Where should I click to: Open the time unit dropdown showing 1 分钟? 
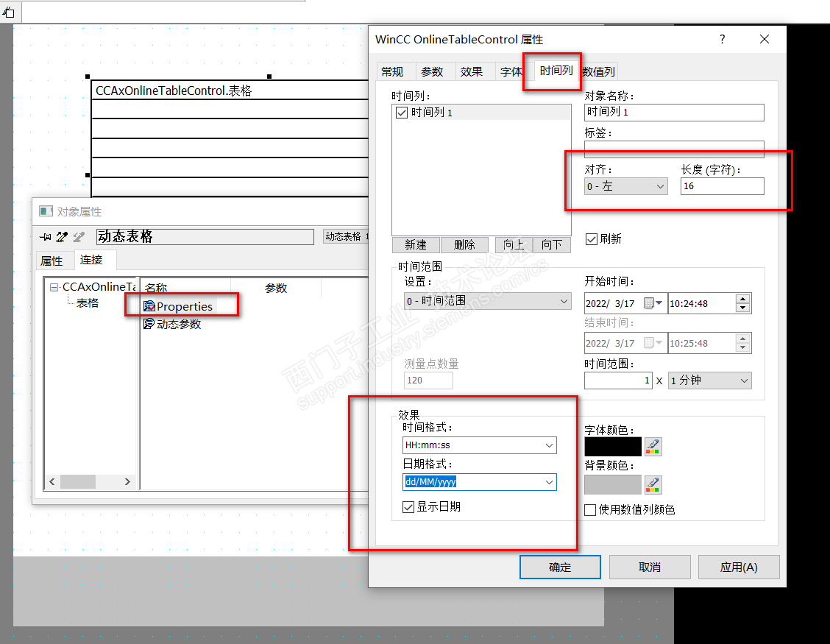tap(709, 381)
